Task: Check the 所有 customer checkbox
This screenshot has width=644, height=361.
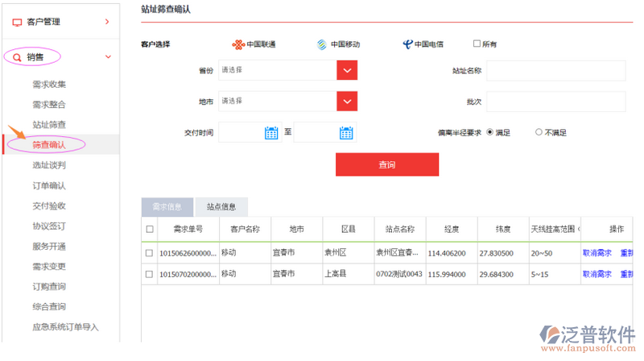Action: 477,44
